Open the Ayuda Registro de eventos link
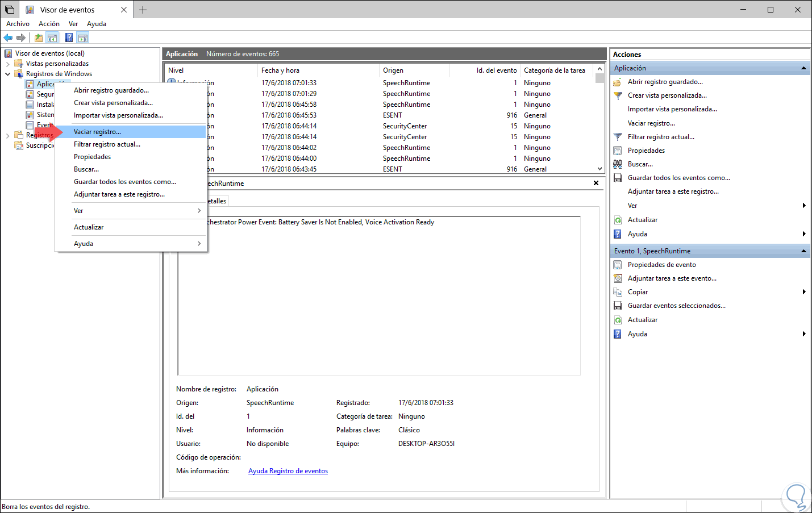Image resolution: width=812 pixels, height=513 pixels. point(288,471)
